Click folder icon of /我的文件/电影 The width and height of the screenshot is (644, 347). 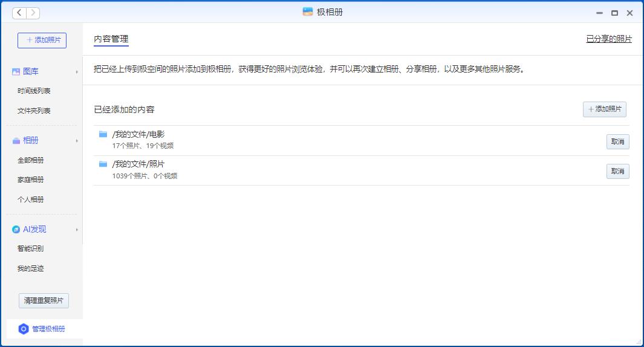point(103,134)
